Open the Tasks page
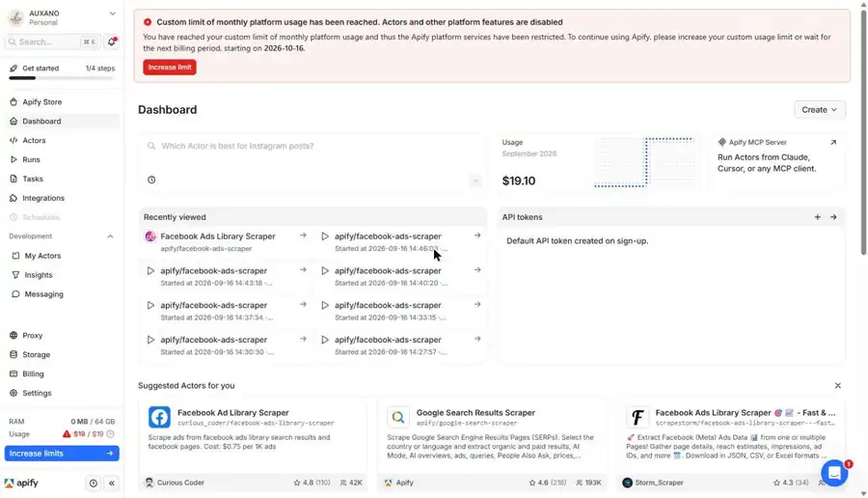 62,179
